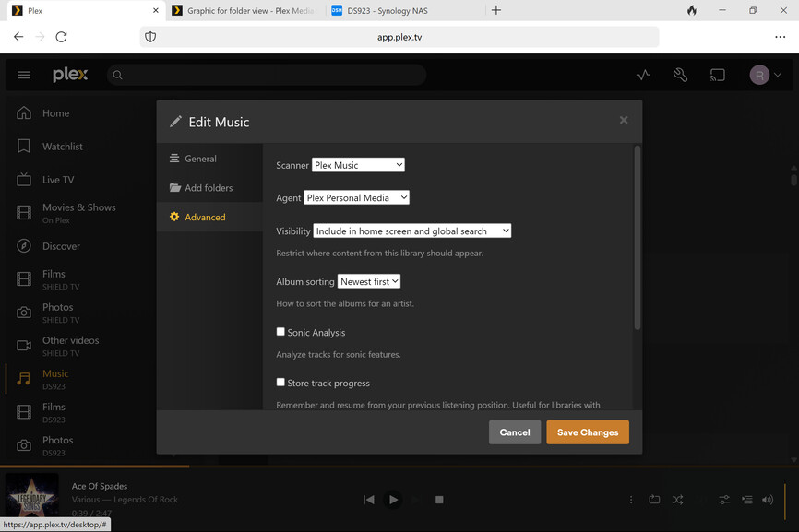Open a new browser tab
This screenshot has width=799, height=532.
point(496,10)
